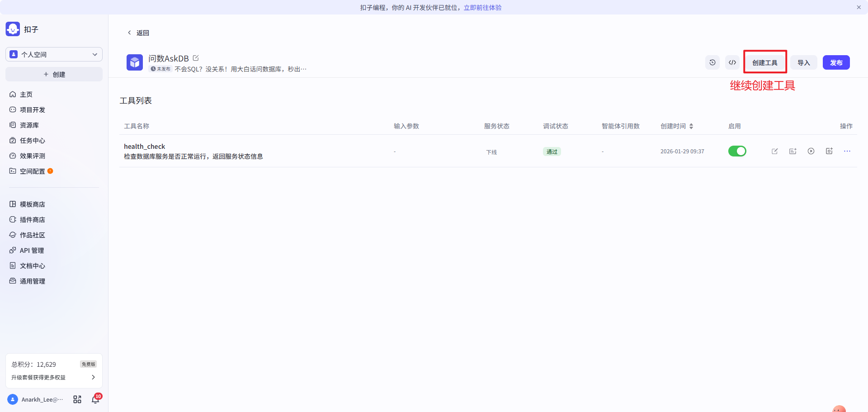The height and width of the screenshot is (412, 868).
Task: Sort by 创建时间 column arrows
Action: 691,126
